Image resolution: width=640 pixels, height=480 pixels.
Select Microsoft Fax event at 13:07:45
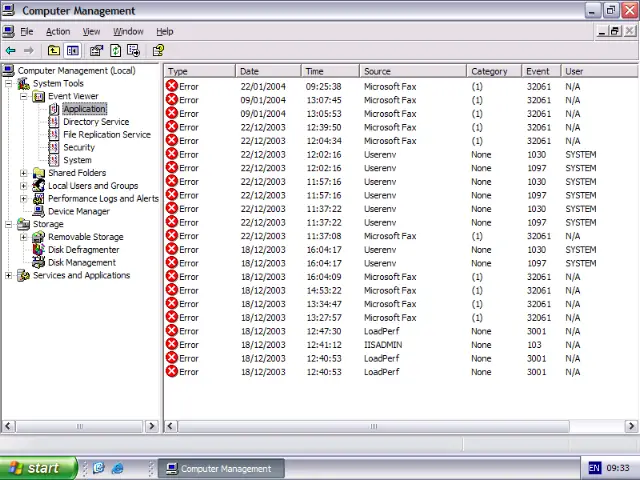[x=400, y=100]
